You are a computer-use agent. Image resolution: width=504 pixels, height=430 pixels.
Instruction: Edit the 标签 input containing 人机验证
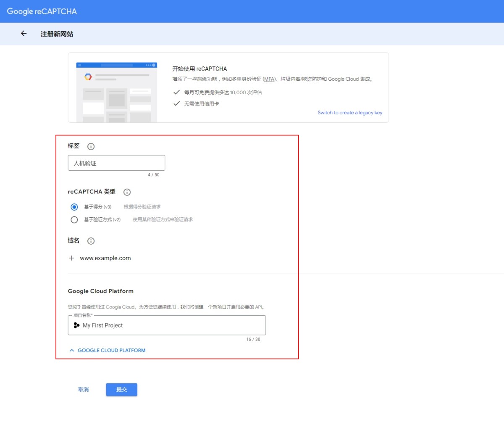point(116,163)
